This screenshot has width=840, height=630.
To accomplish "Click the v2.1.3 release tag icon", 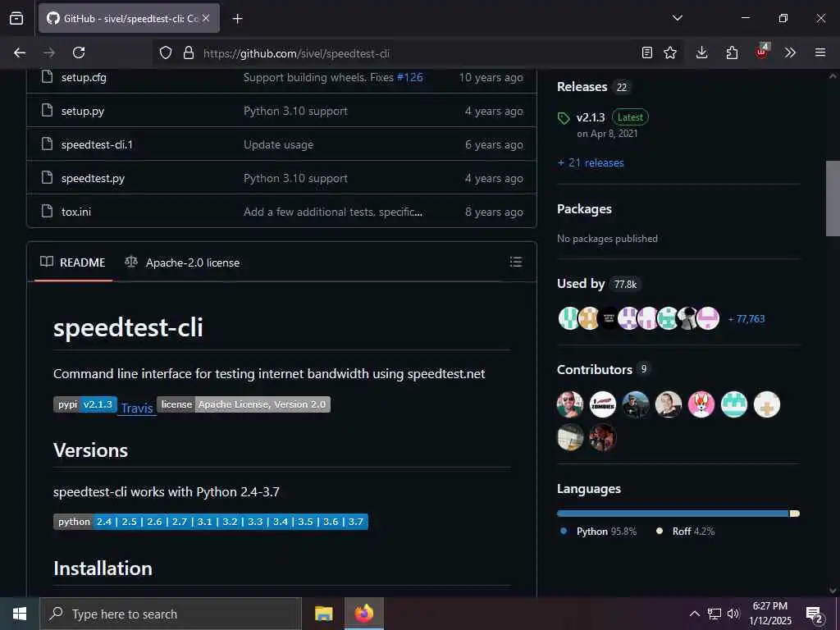I will point(564,118).
